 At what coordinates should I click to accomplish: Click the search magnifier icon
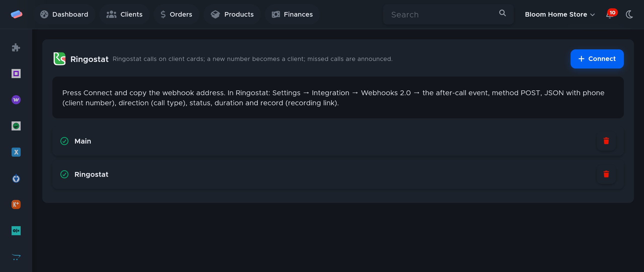point(502,13)
